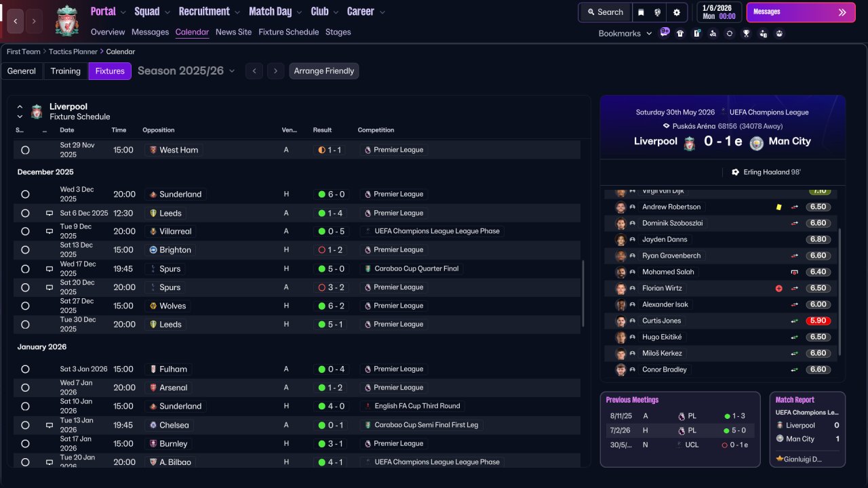Click the Premier League logo on West Ham row
This screenshot has height=488, width=868.
click(x=368, y=150)
